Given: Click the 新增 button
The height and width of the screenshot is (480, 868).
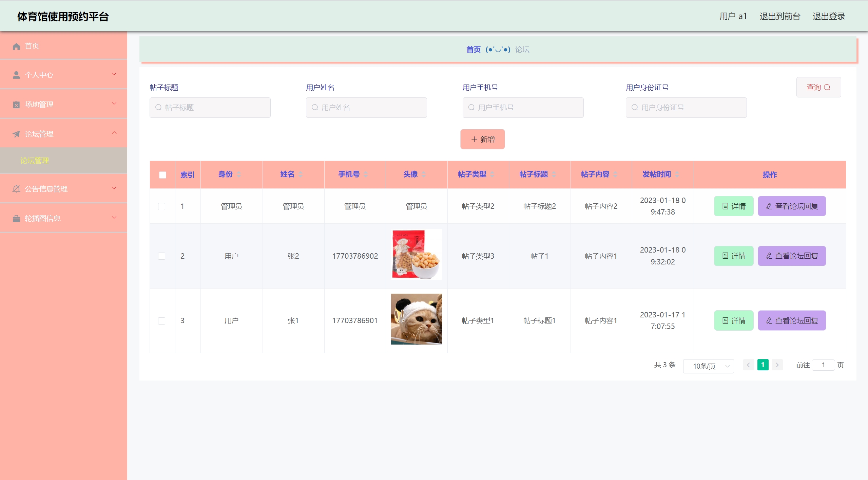Looking at the screenshot, I should point(482,139).
